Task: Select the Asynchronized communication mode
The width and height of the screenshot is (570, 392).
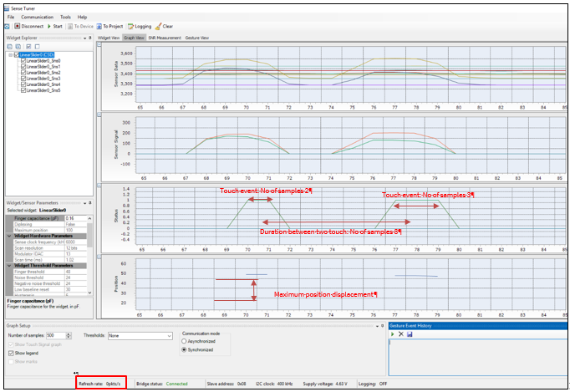Action: (185, 342)
